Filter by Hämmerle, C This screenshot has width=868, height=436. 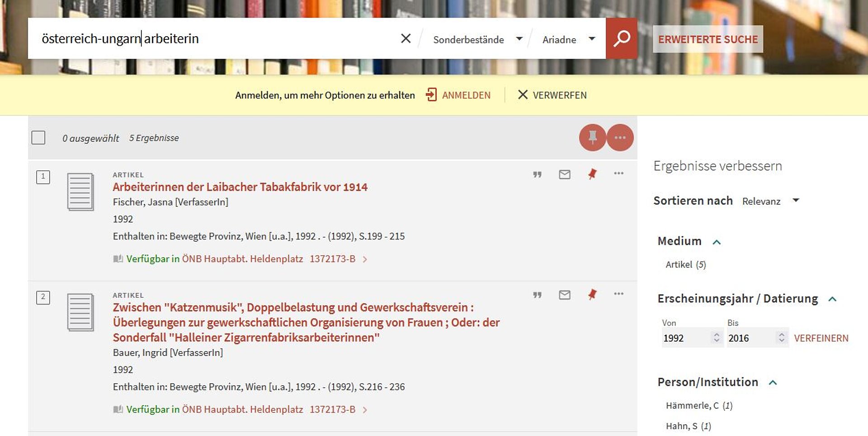click(699, 405)
